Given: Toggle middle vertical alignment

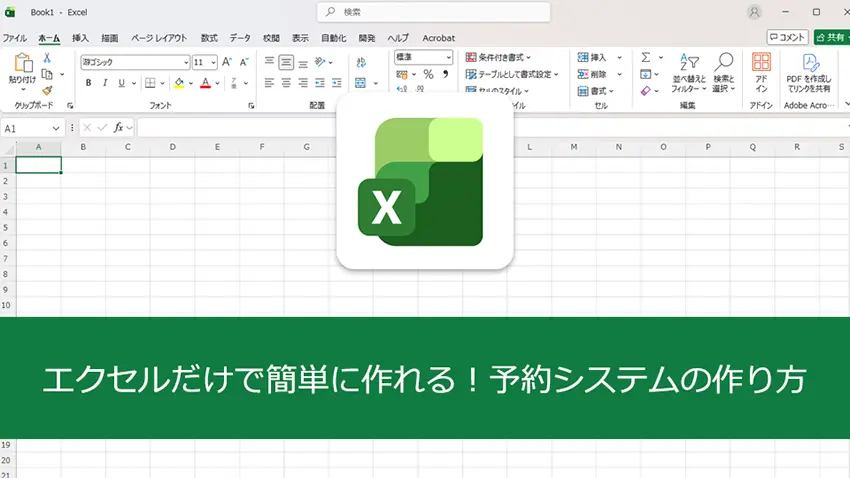Looking at the screenshot, I should tap(286, 62).
